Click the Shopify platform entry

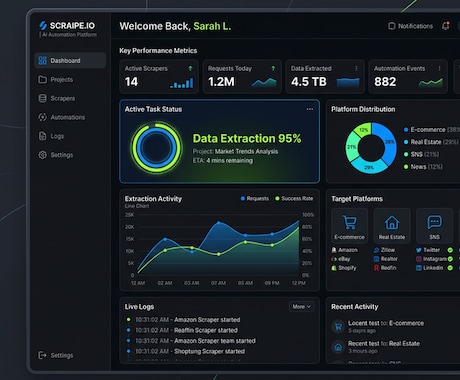coord(344,268)
